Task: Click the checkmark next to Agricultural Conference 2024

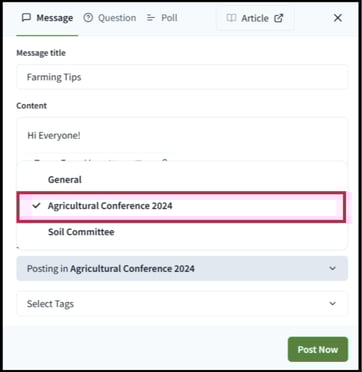Action: coord(36,206)
